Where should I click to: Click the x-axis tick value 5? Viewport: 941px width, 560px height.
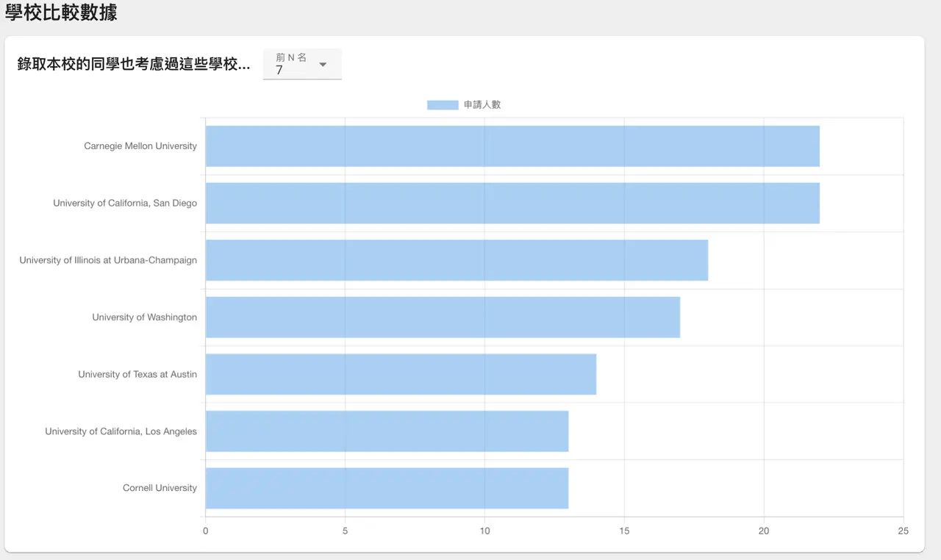[x=345, y=531]
